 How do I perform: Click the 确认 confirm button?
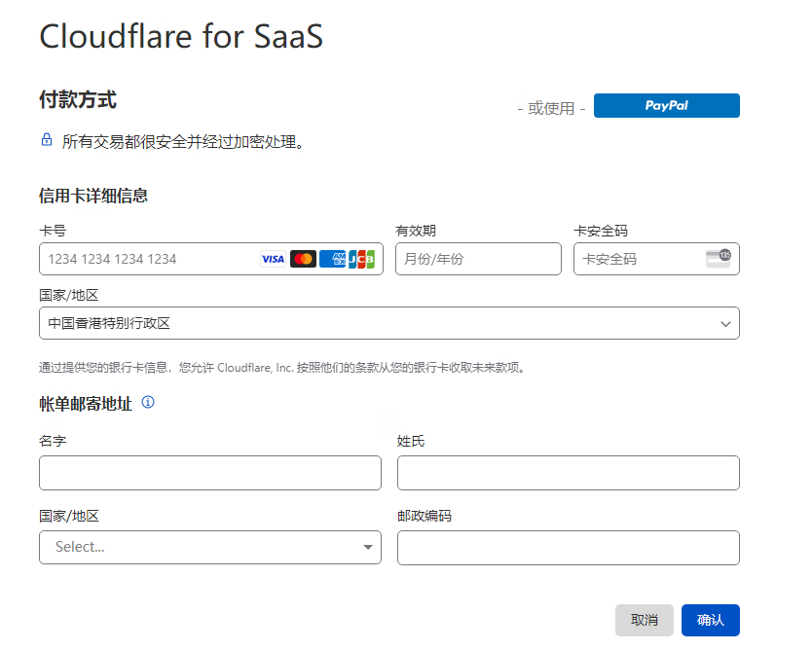[x=711, y=620]
